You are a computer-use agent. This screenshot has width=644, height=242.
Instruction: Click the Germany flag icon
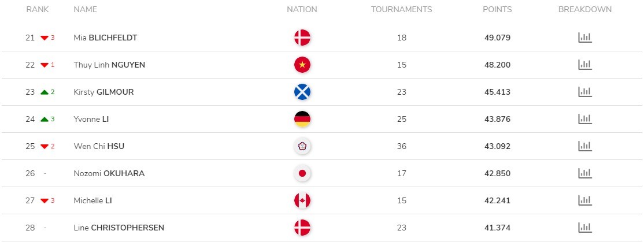pos(302,119)
